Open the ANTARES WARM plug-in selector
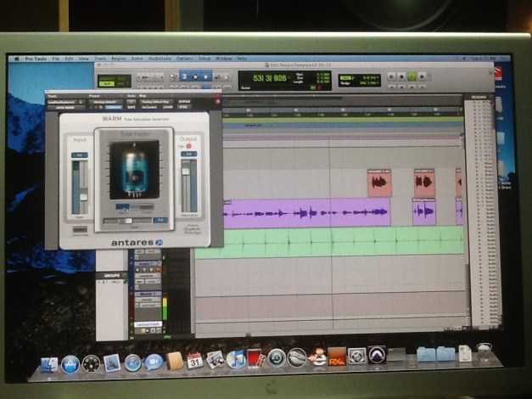This screenshot has height=399, width=532. 66,107
